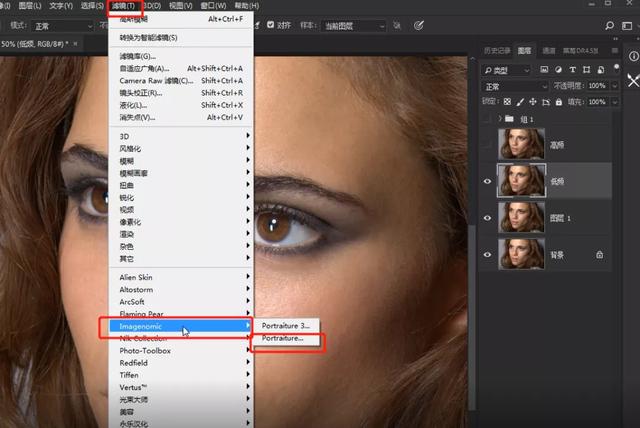This screenshot has height=428, width=640.
Task: Filter layers by smart objects icon
Action: (x=601, y=69)
